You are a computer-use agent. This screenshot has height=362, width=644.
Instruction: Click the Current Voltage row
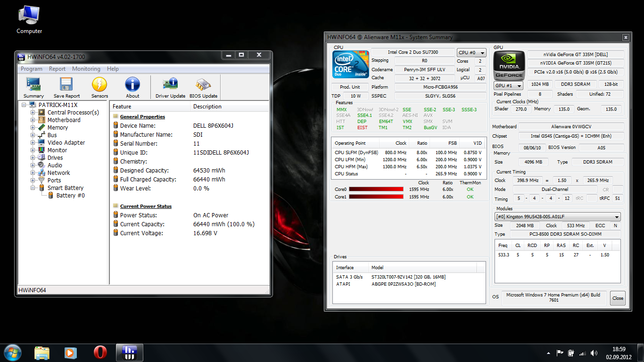pos(189,233)
